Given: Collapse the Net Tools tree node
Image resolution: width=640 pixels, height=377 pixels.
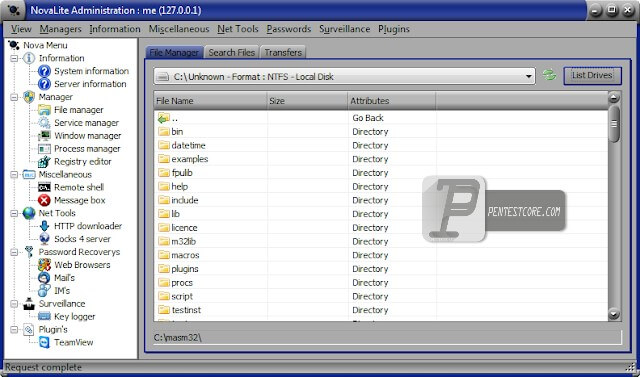Looking at the screenshot, I should click(14, 213).
